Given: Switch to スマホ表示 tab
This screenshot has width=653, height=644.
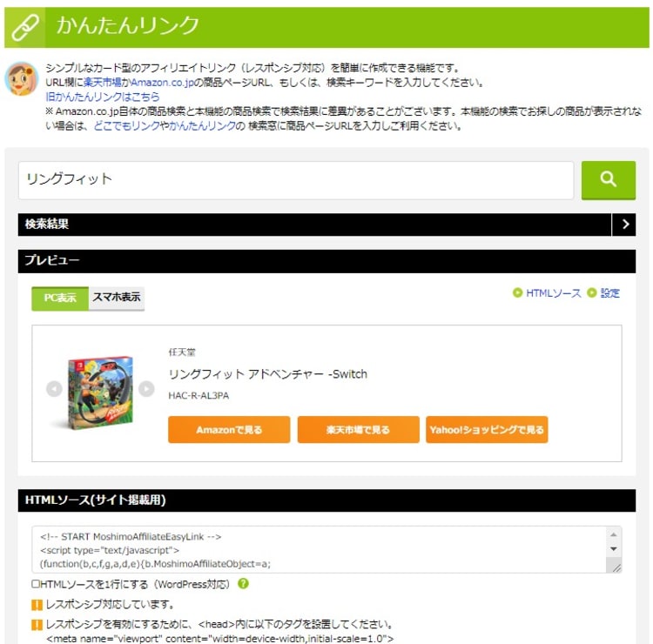Looking at the screenshot, I should pos(116,298).
